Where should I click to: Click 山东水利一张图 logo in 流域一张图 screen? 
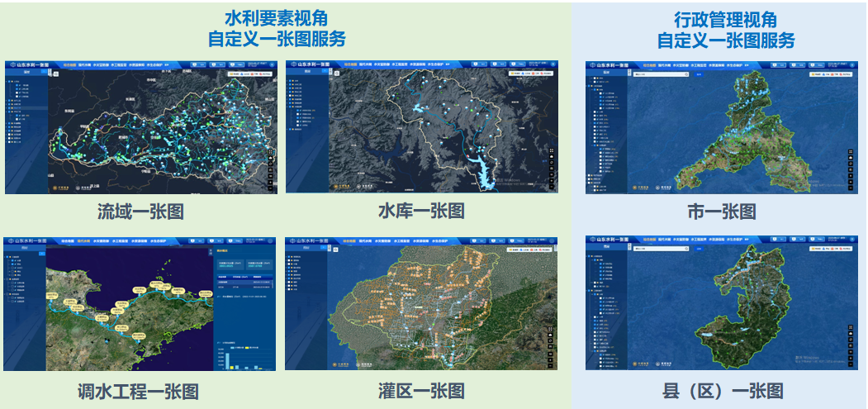tap(30, 64)
